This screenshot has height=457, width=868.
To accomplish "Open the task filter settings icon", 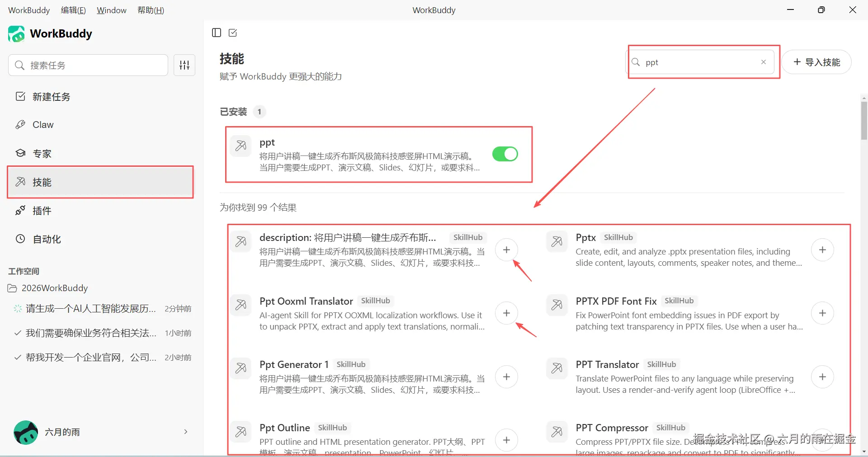I will 184,65.
